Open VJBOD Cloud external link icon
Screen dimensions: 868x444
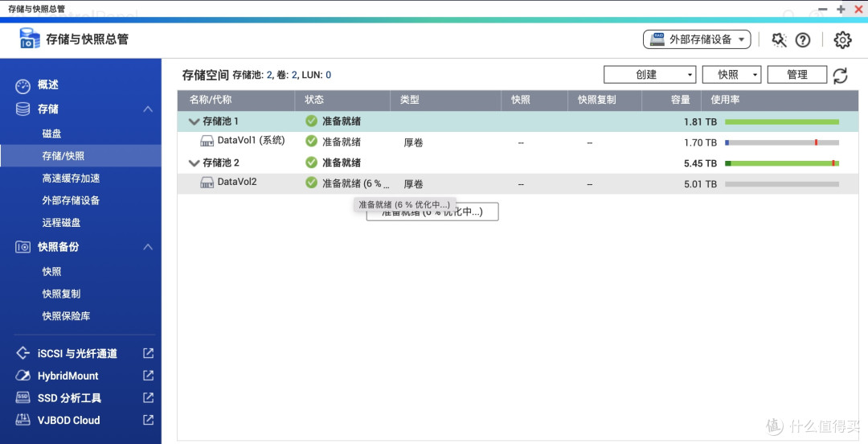coord(148,420)
